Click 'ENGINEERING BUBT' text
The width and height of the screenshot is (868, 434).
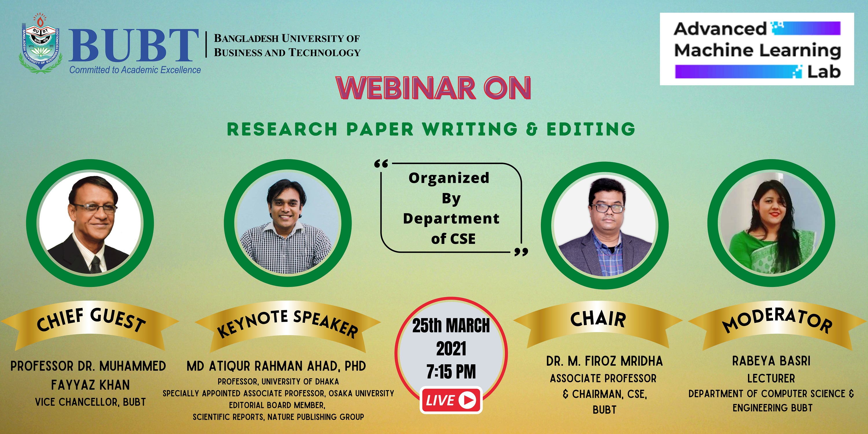pos(773,408)
